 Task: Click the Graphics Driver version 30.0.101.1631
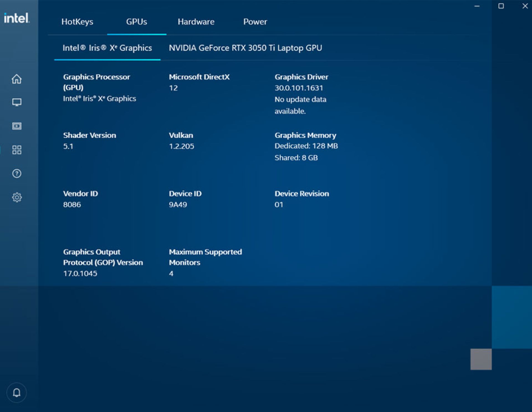pyautogui.click(x=299, y=88)
